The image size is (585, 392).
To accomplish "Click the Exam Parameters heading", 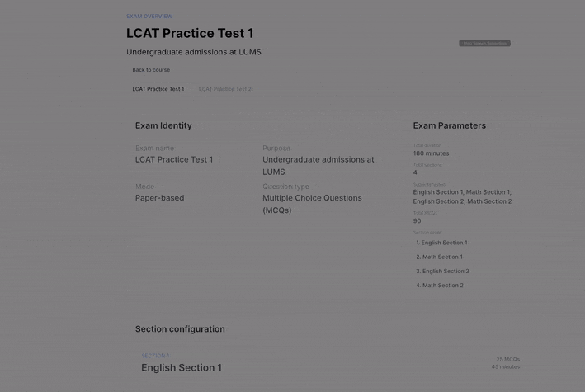I will click(x=449, y=126).
